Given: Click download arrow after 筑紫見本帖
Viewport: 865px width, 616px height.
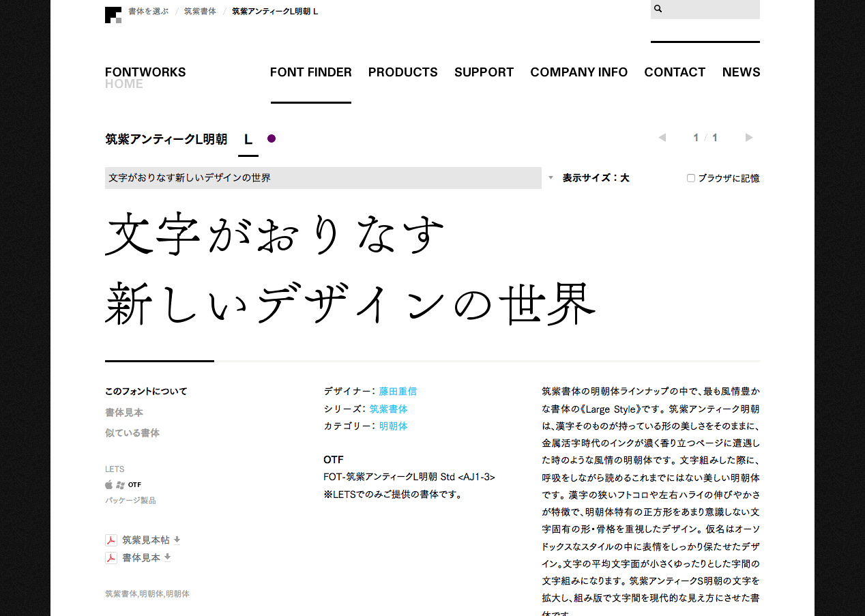Looking at the screenshot, I should (x=177, y=540).
